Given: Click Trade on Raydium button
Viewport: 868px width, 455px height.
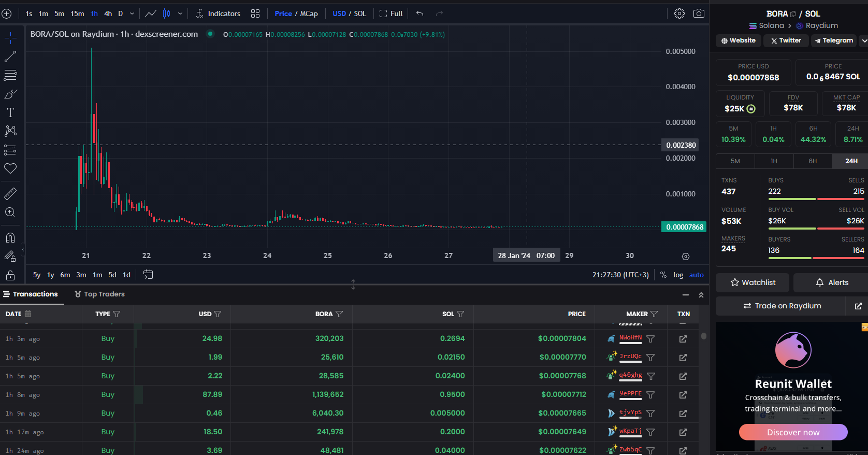Looking at the screenshot, I should coord(782,306).
